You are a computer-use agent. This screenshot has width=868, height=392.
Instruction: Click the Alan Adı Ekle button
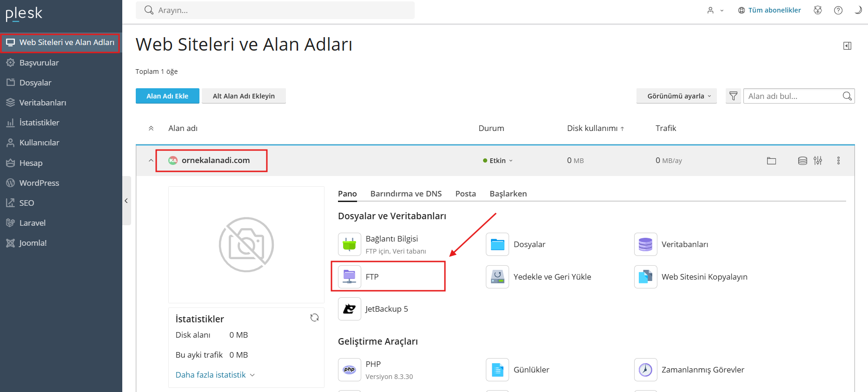tap(167, 96)
